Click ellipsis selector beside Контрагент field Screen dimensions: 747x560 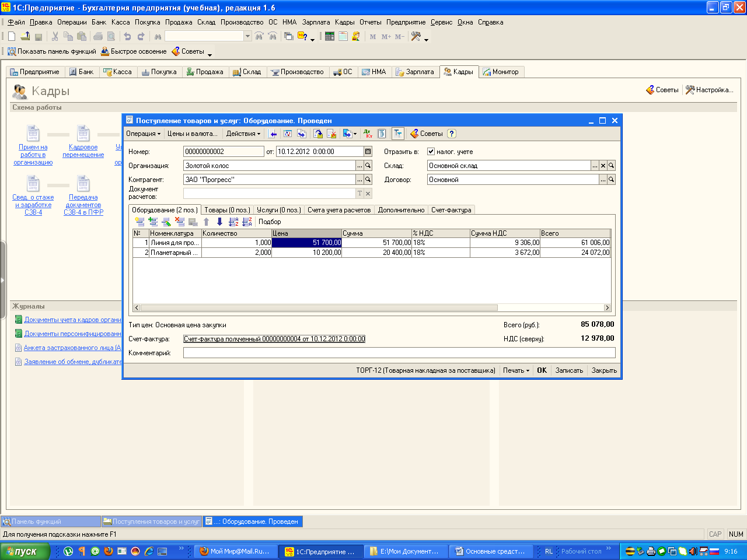point(359,180)
